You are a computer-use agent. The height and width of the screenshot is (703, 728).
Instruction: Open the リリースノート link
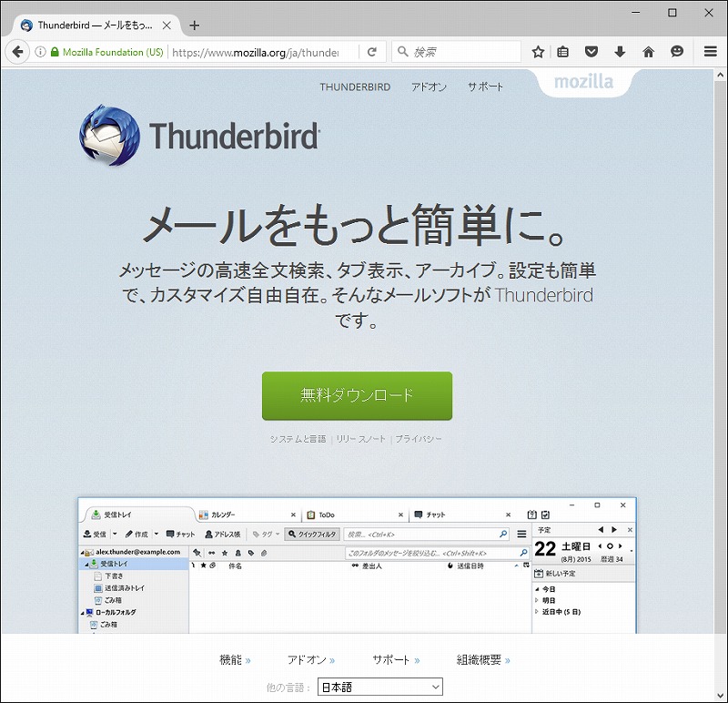click(360, 439)
